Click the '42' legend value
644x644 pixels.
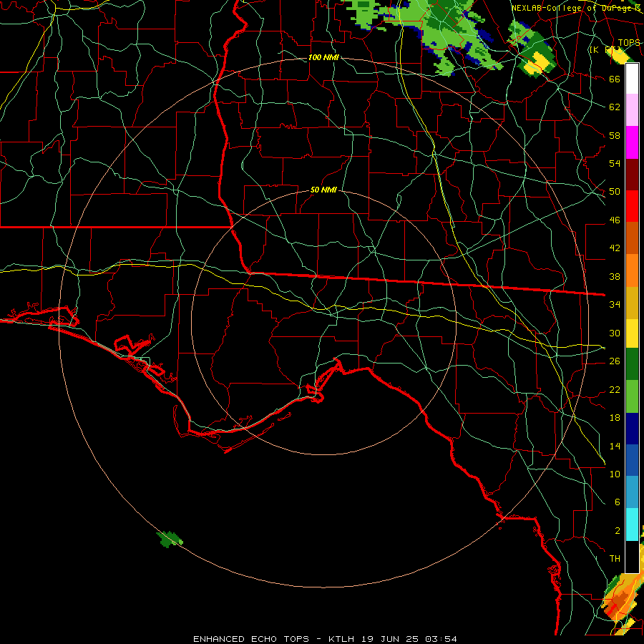click(x=615, y=248)
